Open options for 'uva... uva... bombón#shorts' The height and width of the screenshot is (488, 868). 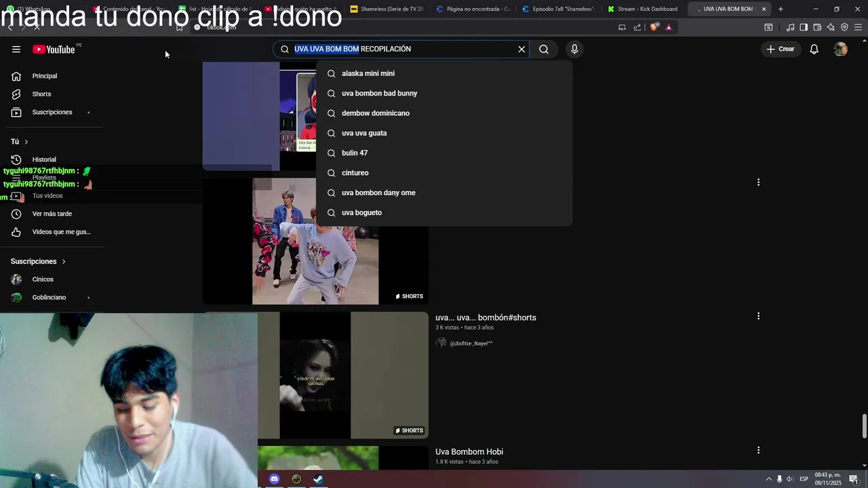click(x=758, y=316)
